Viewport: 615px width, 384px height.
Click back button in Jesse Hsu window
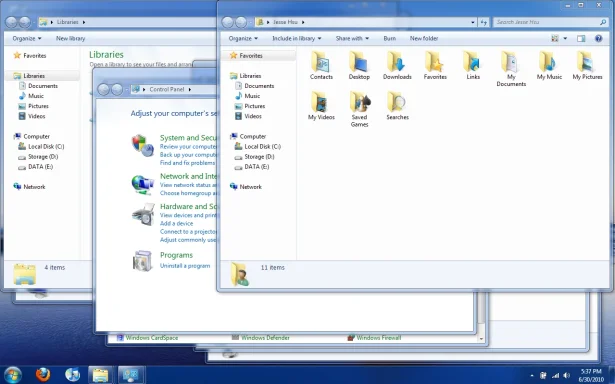coord(227,22)
